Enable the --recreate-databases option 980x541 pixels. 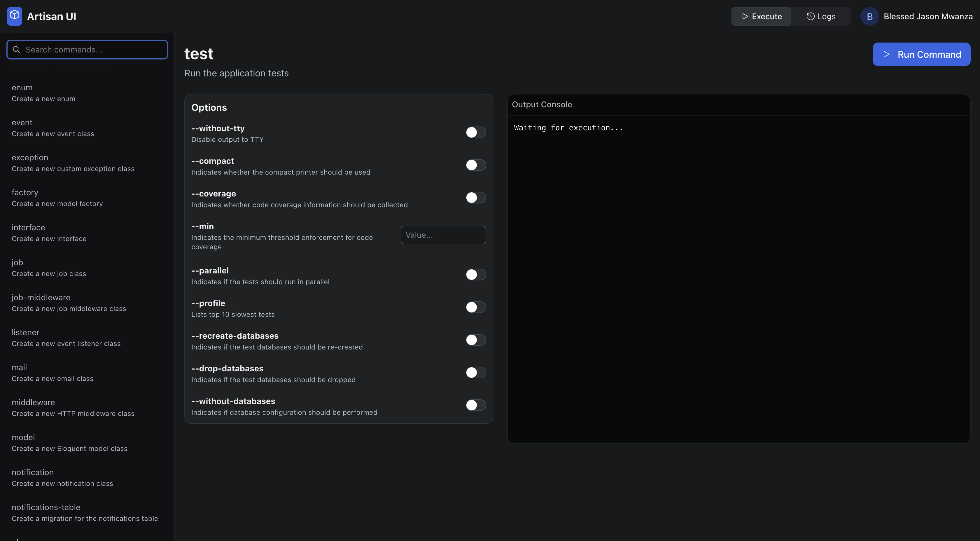475,340
